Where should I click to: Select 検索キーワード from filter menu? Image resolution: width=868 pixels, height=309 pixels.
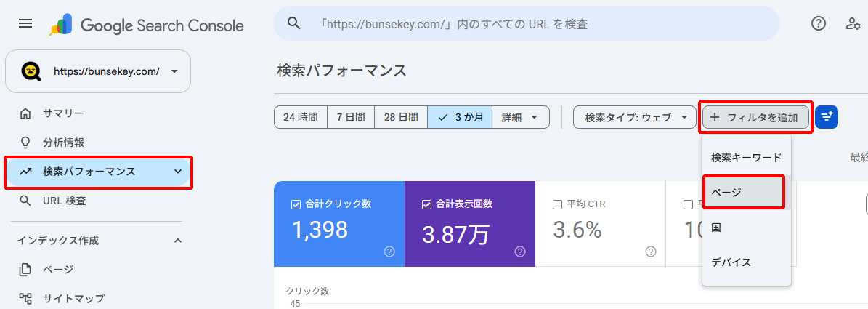pyautogui.click(x=746, y=157)
